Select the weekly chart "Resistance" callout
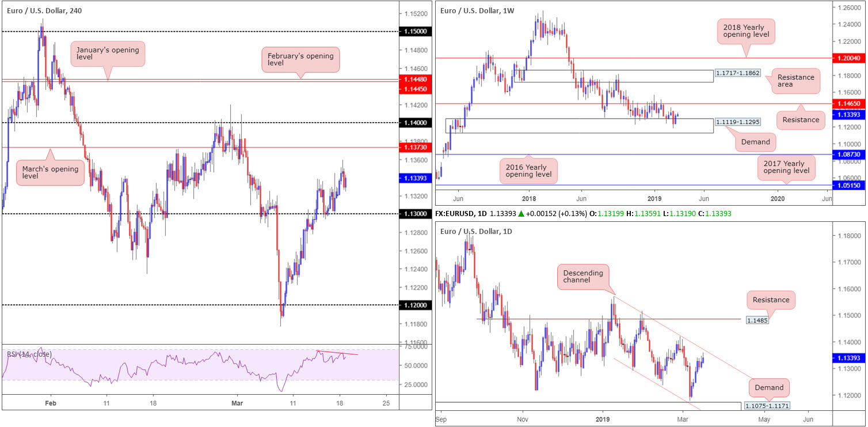 (800, 120)
